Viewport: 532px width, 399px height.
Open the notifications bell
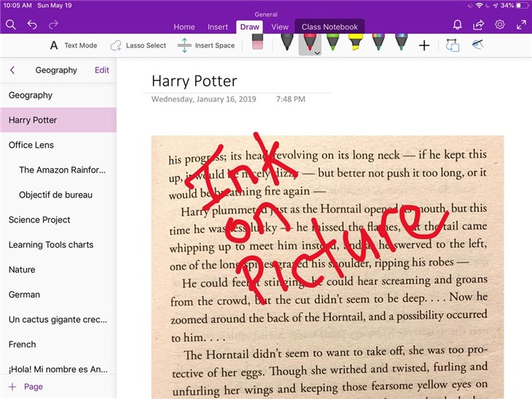(457, 25)
